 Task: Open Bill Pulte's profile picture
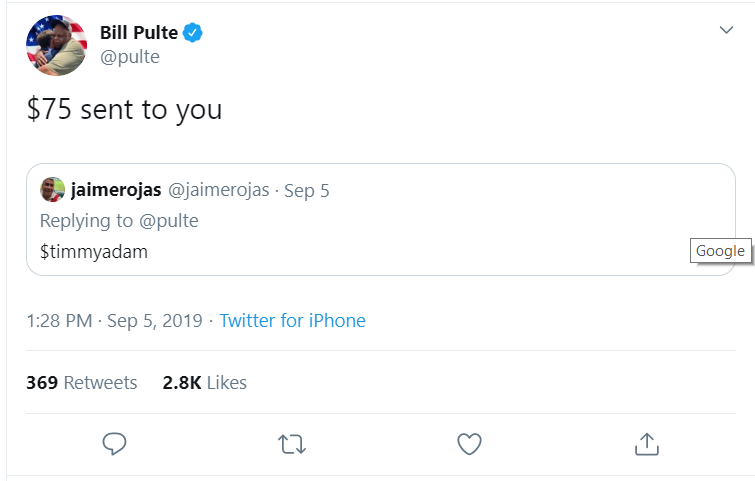56,45
